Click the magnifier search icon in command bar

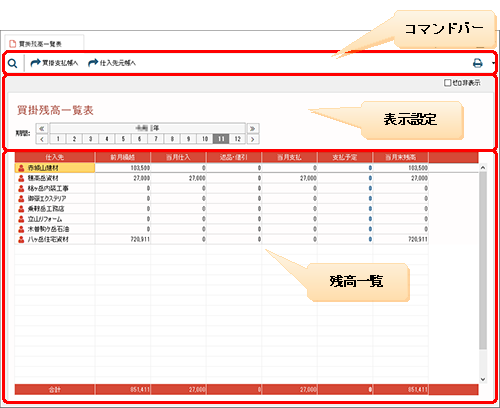[x=13, y=63]
